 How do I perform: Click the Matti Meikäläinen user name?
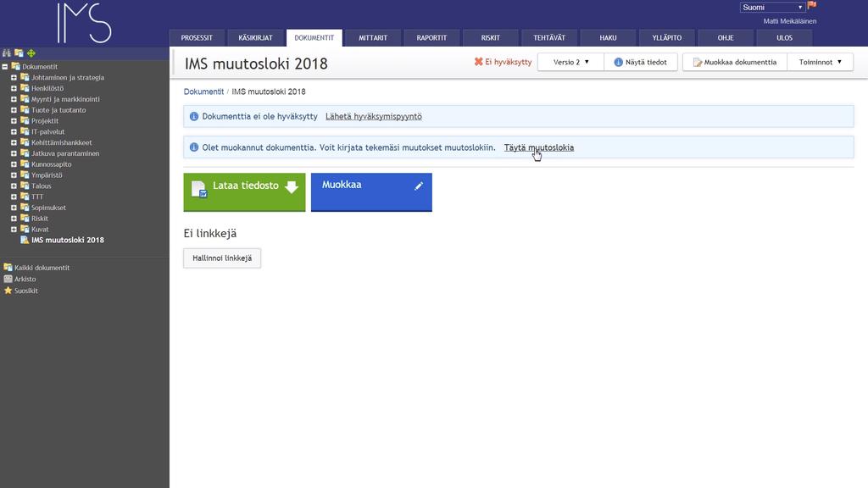tap(790, 21)
